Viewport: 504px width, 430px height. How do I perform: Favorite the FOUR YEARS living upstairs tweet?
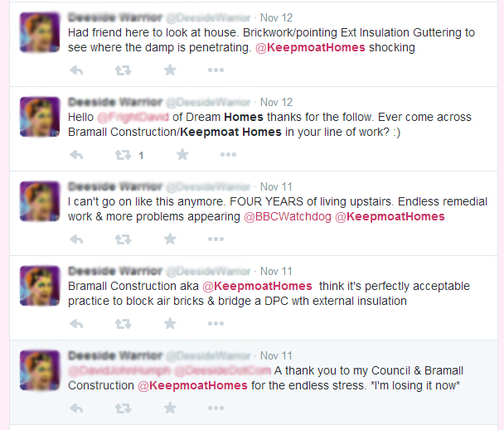point(170,239)
